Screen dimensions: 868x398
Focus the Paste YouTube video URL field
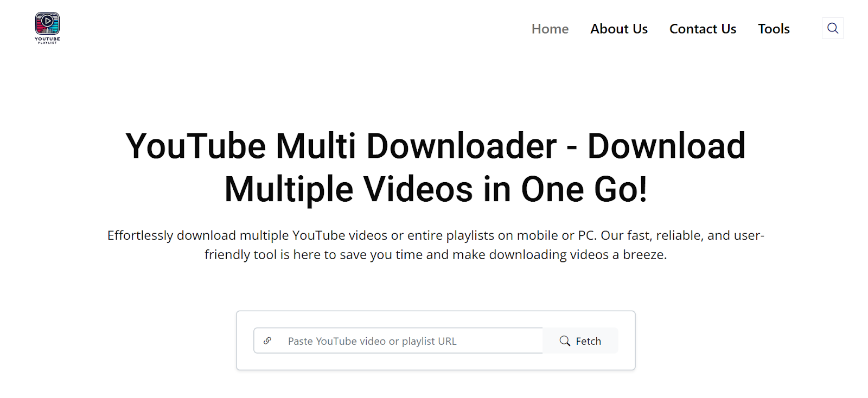[398, 341]
